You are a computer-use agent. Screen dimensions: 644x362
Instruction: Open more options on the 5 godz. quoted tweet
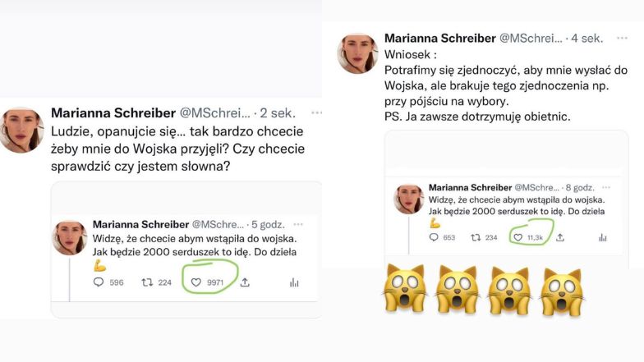pos(297,223)
